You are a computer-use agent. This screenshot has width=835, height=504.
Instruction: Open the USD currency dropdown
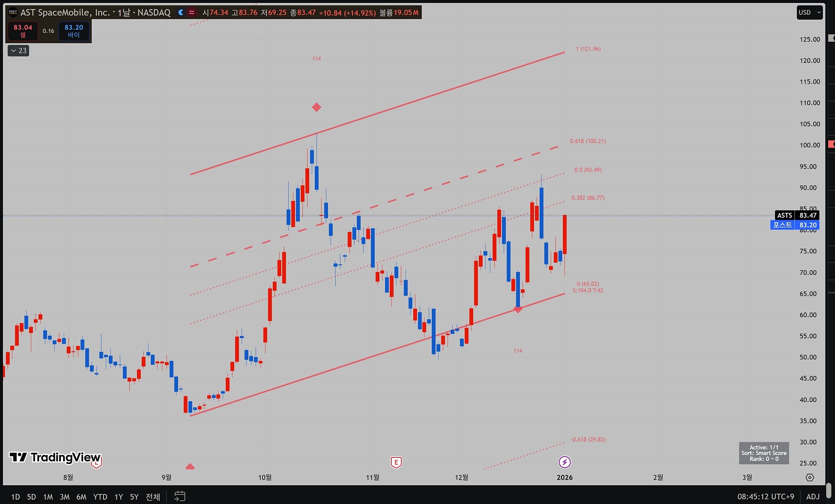tap(809, 12)
